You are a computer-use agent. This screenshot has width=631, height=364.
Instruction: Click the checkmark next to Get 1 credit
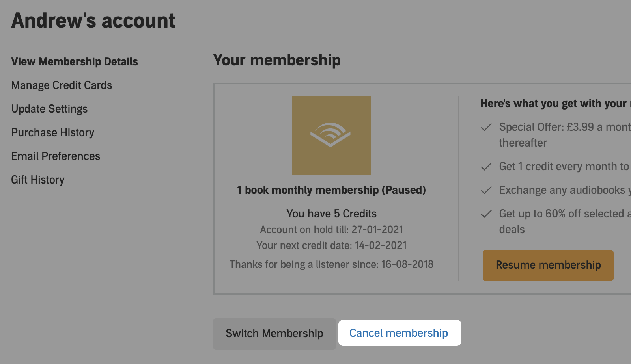pyautogui.click(x=486, y=167)
